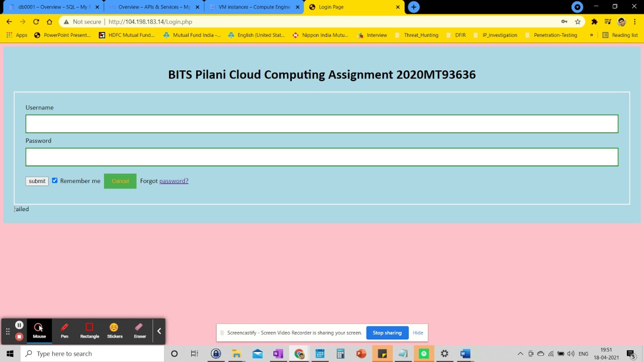Screen dimensions: 644x362
Task: Open the Threat_Hunting bookmark folder
Action: tap(416, 35)
